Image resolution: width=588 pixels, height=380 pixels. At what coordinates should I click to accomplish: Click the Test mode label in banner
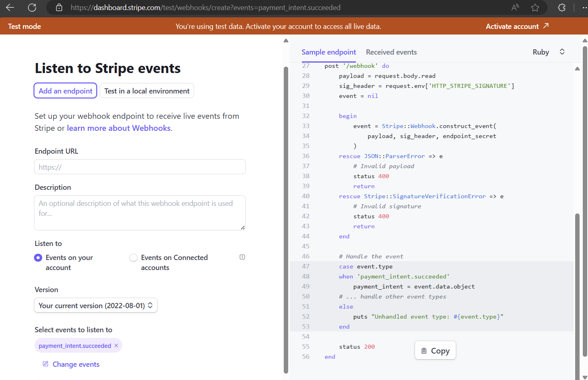coord(24,26)
